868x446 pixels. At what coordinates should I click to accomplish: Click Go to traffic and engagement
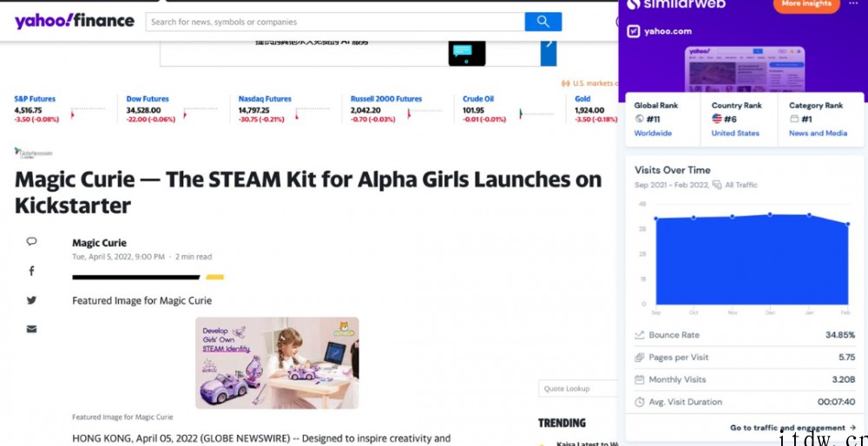[792, 427]
